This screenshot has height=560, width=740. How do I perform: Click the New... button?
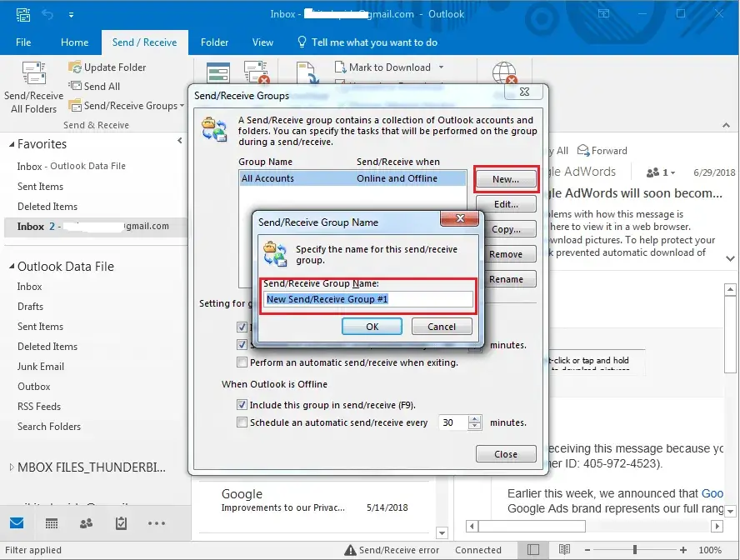click(506, 179)
